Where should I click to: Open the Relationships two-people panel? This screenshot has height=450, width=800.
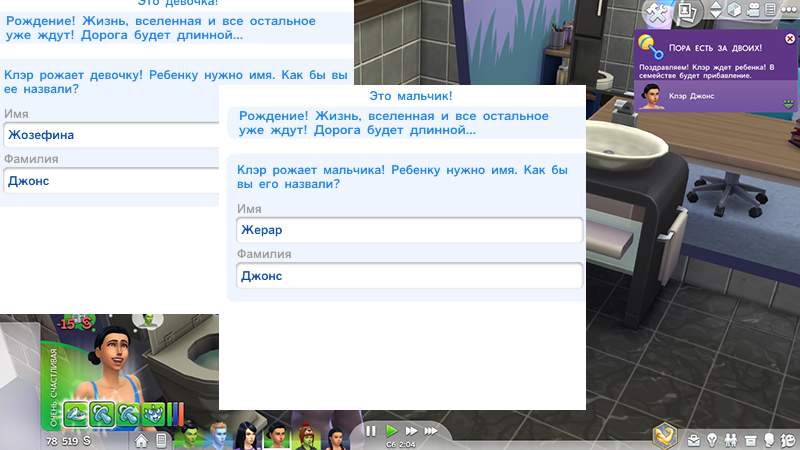tap(731, 440)
